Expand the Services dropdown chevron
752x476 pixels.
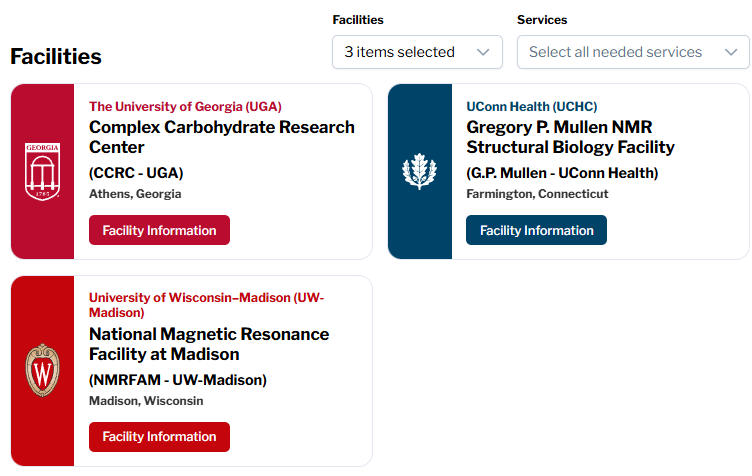pyautogui.click(x=730, y=52)
